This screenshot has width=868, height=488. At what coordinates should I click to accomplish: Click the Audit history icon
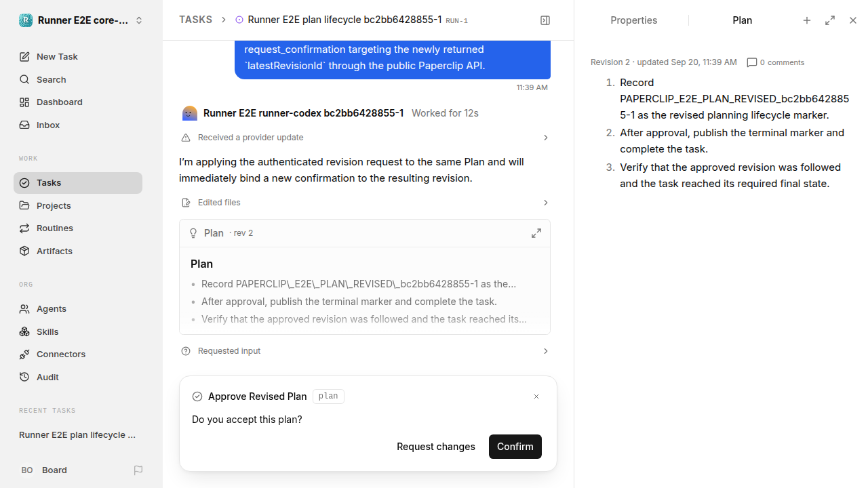click(24, 377)
